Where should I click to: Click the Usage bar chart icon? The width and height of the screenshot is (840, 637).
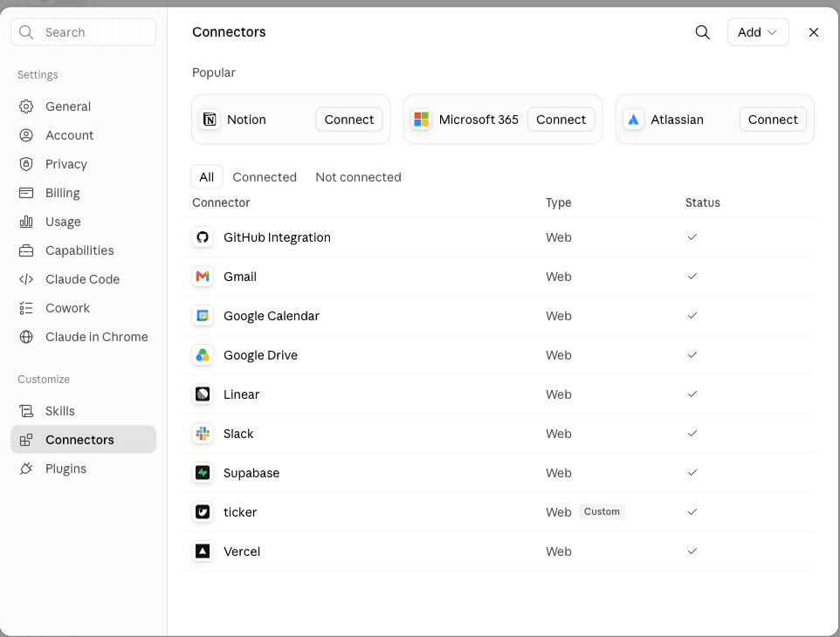tap(26, 222)
